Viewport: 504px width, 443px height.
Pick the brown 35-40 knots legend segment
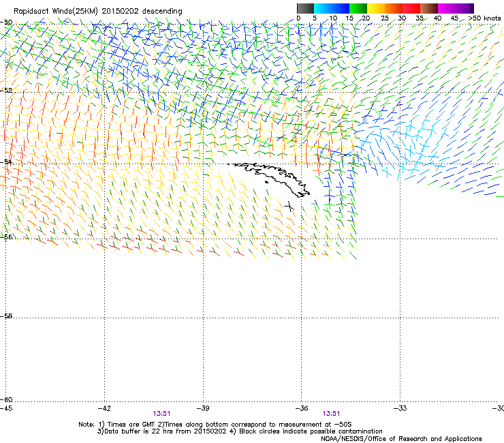[429, 8]
